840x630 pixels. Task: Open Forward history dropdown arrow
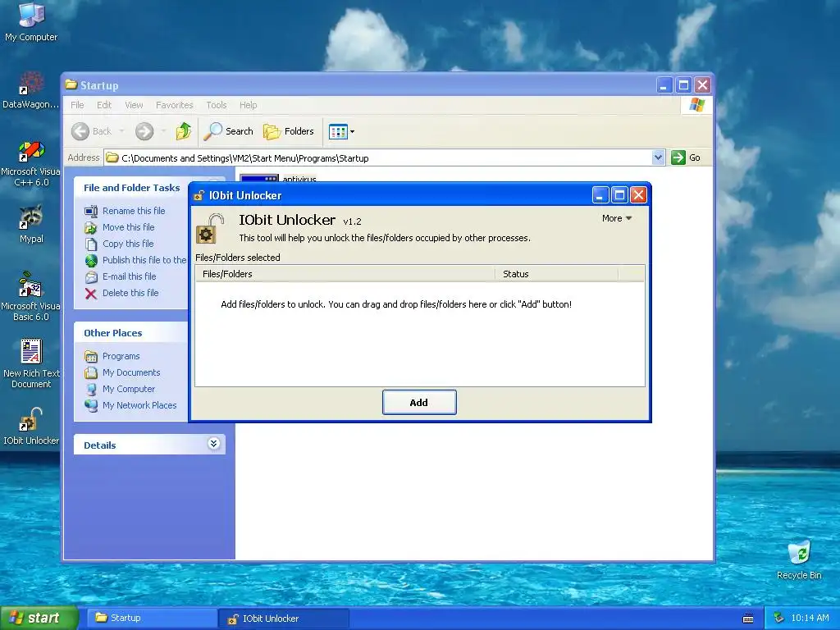(x=163, y=131)
